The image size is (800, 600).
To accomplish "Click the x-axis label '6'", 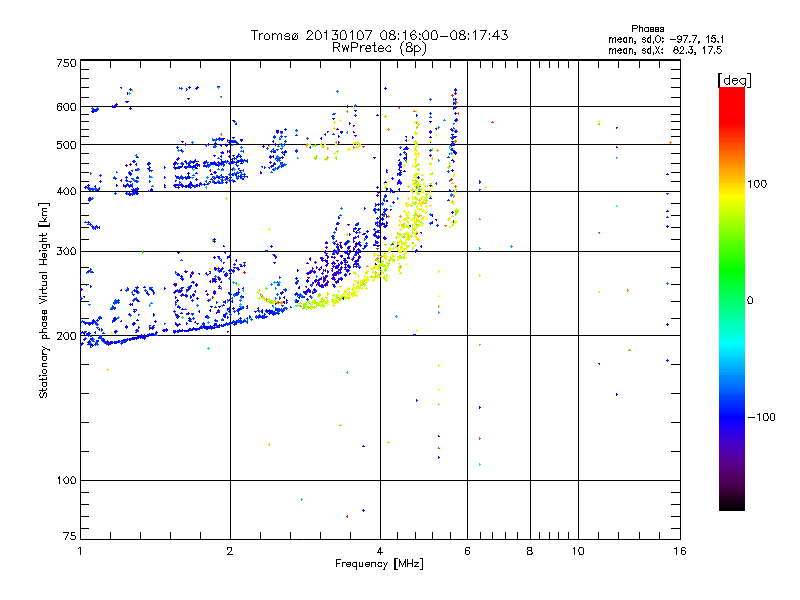I will pos(467,551).
